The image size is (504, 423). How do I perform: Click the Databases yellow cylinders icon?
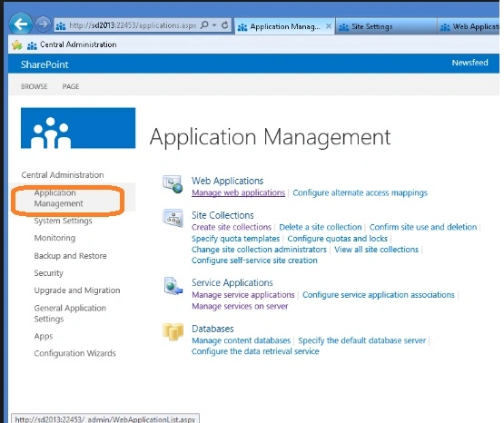pos(173,332)
